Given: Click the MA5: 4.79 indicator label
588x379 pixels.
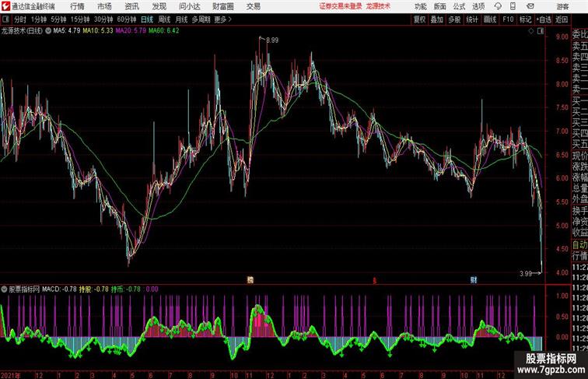Looking at the screenshot, I should pos(66,30).
